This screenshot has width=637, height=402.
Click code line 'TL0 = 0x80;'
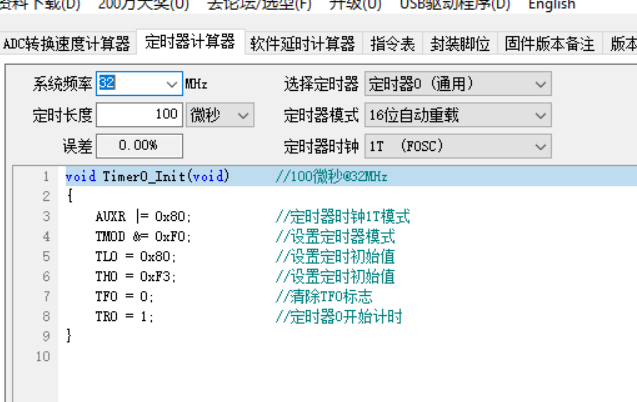pos(136,256)
